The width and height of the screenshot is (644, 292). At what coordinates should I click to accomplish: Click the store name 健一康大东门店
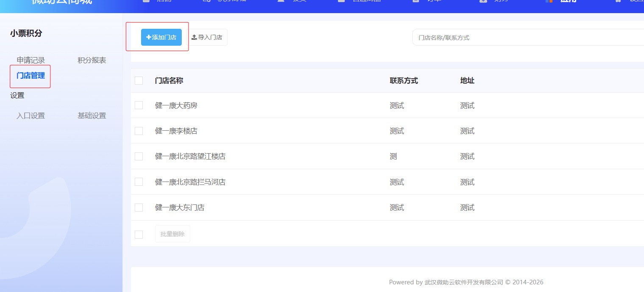pos(180,207)
